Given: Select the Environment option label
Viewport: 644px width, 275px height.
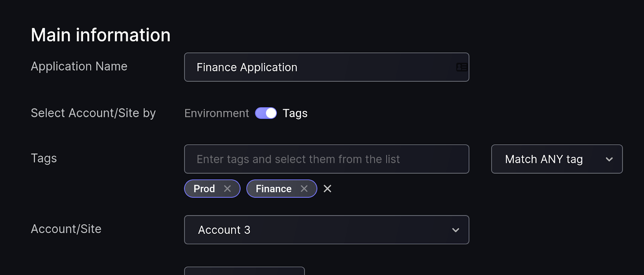Looking at the screenshot, I should [217, 113].
